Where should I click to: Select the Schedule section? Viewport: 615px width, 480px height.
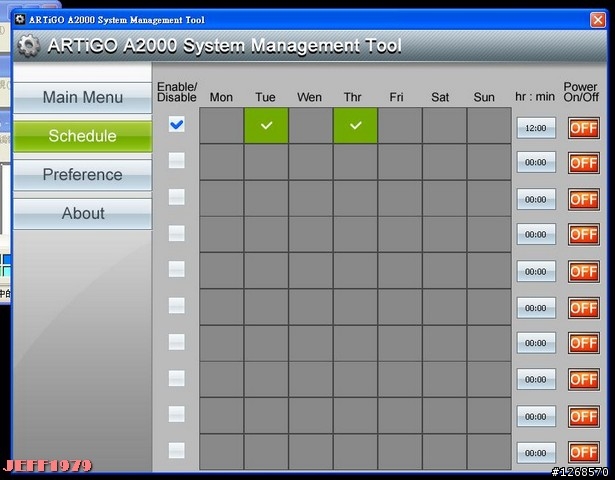click(82, 136)
